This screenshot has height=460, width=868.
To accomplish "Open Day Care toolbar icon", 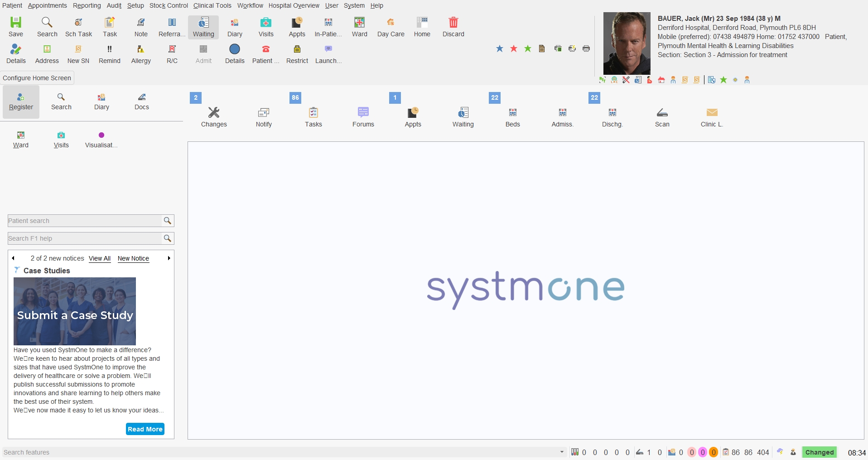I will 391,27.
